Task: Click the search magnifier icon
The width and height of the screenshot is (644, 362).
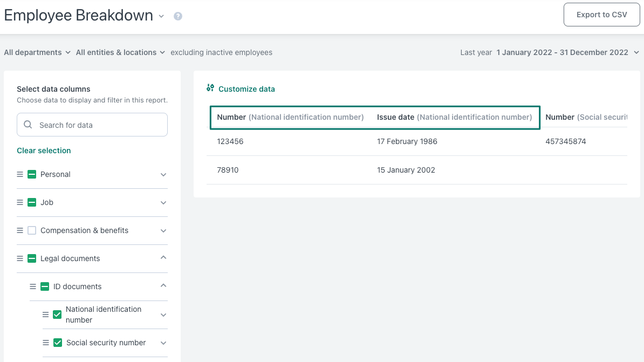Action: click(x=28, y=125)
